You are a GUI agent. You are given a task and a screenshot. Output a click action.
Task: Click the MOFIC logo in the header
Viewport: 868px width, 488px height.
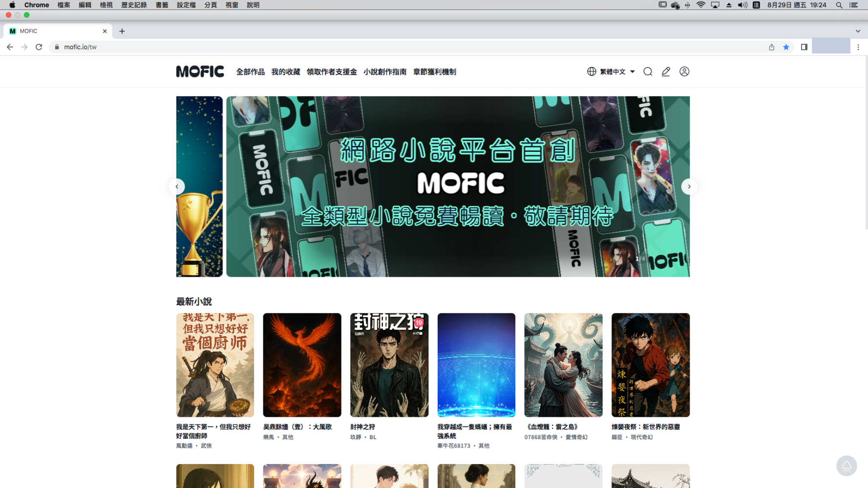point(200,72)
